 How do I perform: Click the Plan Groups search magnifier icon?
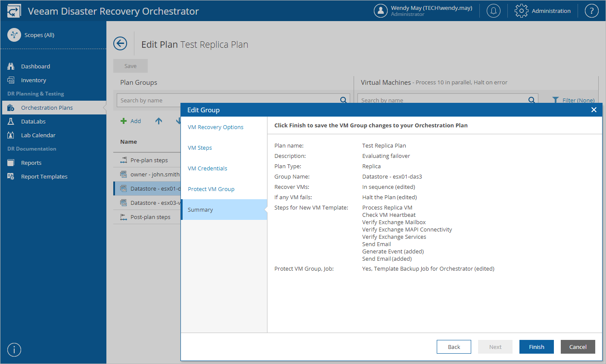343,100
